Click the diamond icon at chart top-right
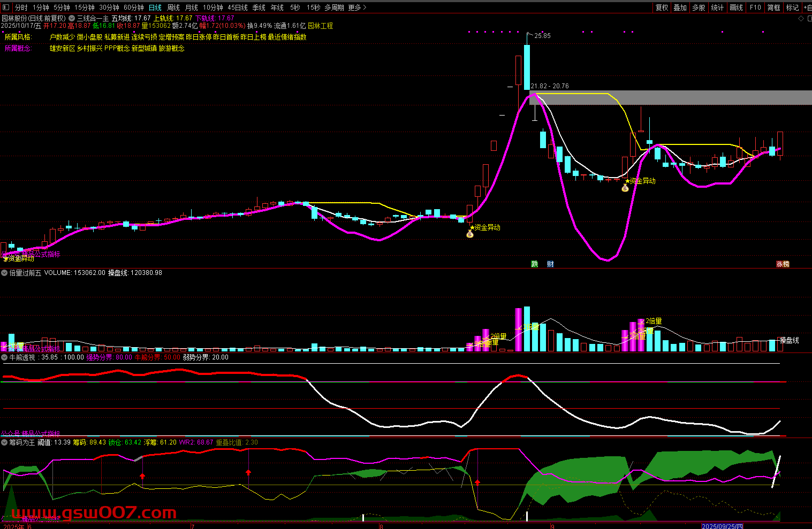The image size is (812, 529). (801, 18)
